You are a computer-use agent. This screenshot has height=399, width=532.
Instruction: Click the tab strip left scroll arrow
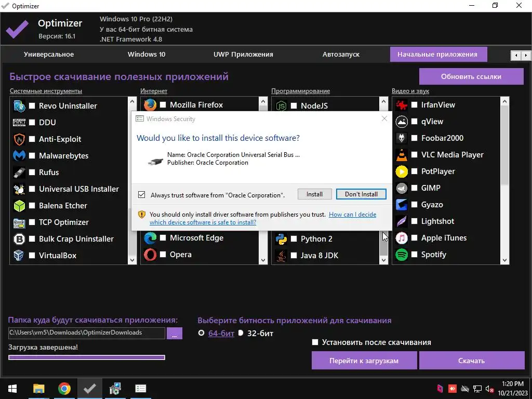tap(516, 55)
